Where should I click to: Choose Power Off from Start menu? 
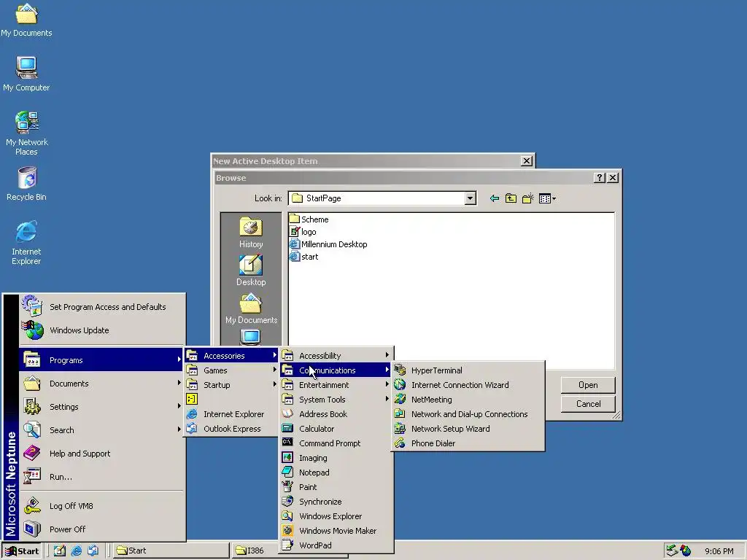[101, 529]
